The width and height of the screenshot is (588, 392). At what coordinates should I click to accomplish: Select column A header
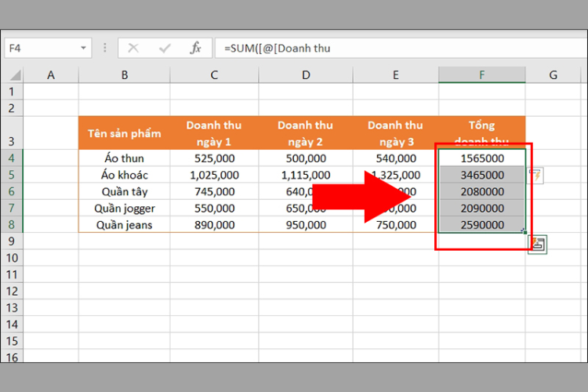[51, 75]
